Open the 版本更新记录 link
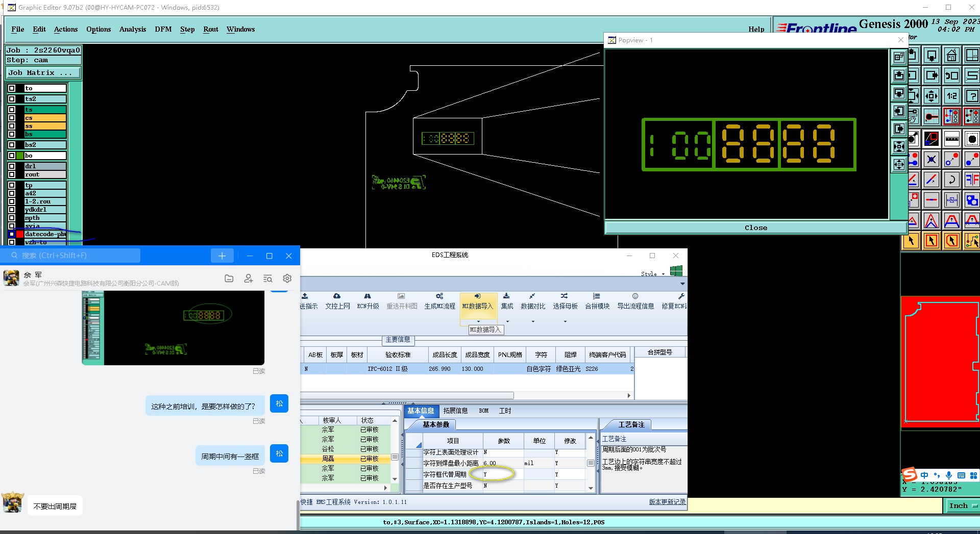This screenshot has height=534, width=980. coord(667,502)
